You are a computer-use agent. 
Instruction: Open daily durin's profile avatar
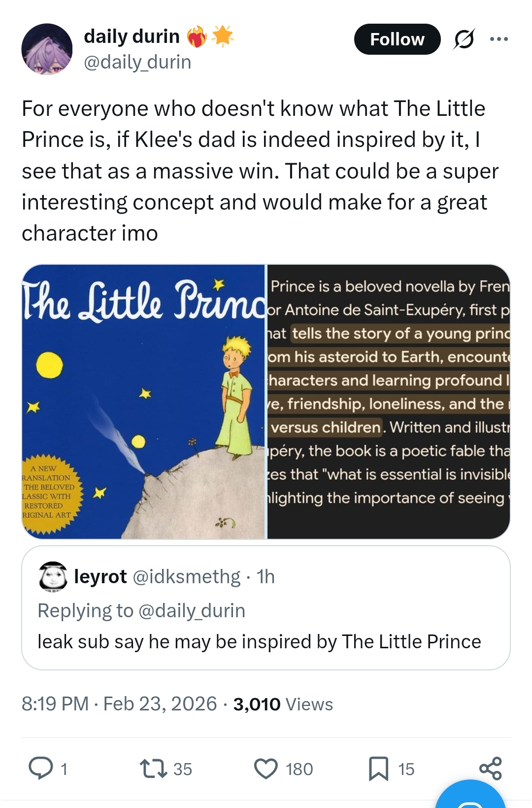[47, 49]
